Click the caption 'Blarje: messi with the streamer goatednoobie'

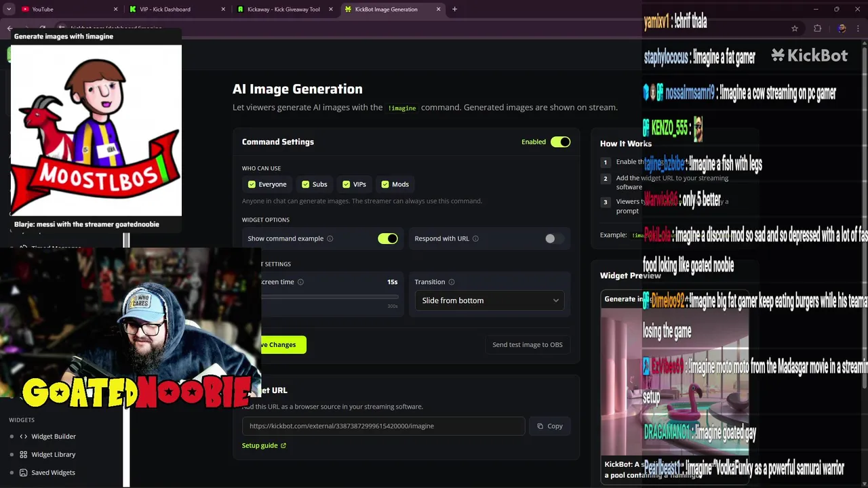point(87,224)
